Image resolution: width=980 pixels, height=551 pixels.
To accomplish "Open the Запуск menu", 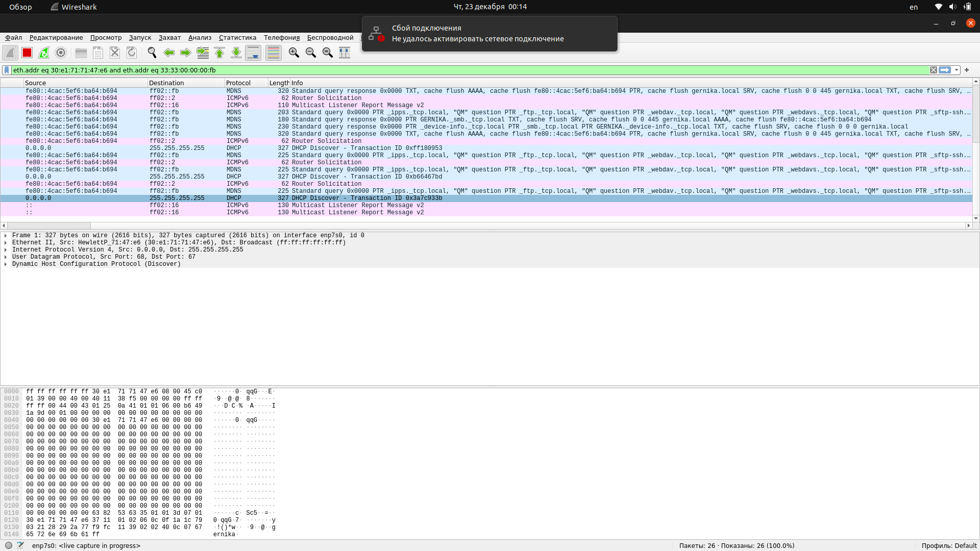I will point(140,37).
